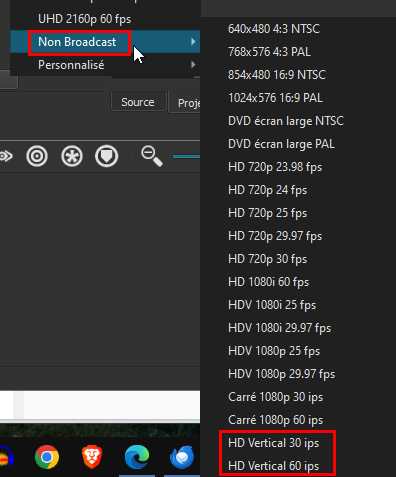The height and width of the screenshot is (477, 396).
Task: Expand the Personnalisé submenu
Action: point(105,65)
